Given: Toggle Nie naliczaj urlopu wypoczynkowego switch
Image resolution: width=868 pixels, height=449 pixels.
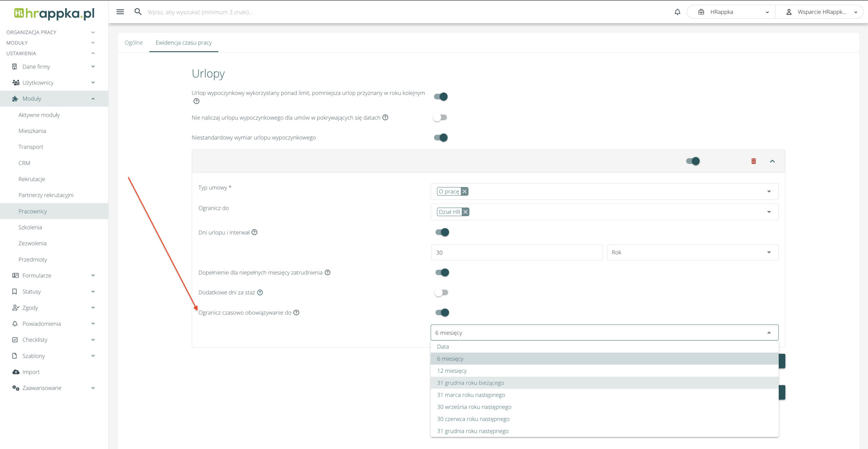Looking at the screenshot, I should click(440, 118).
